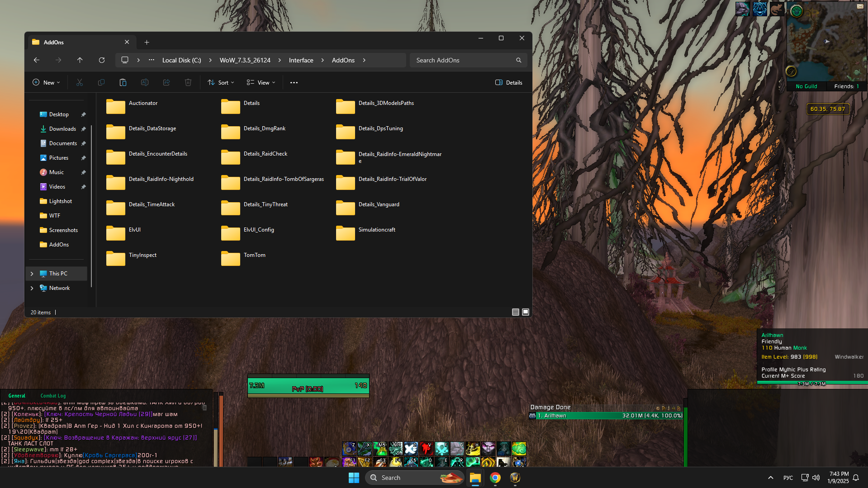Select the Details_TinyThreat folder
868x488 pixels.
tap(254, 208)
